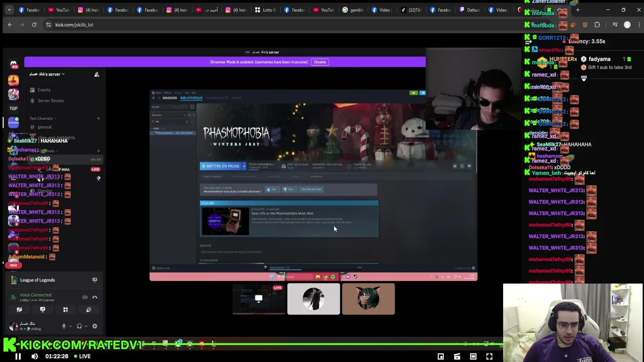
Task: Enable theater mode on the Kick player
Action: [473, 356]
